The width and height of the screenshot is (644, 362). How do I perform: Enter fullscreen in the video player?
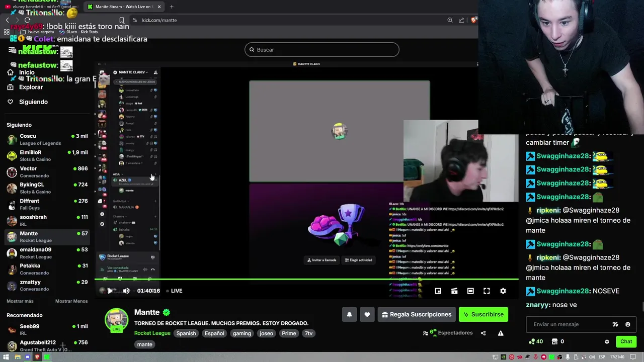(x=487, y=291)
